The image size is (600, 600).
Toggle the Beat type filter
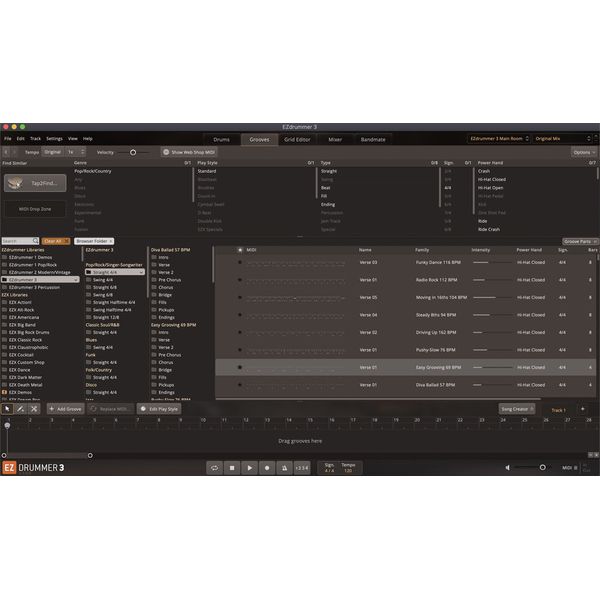pos(326,188)
